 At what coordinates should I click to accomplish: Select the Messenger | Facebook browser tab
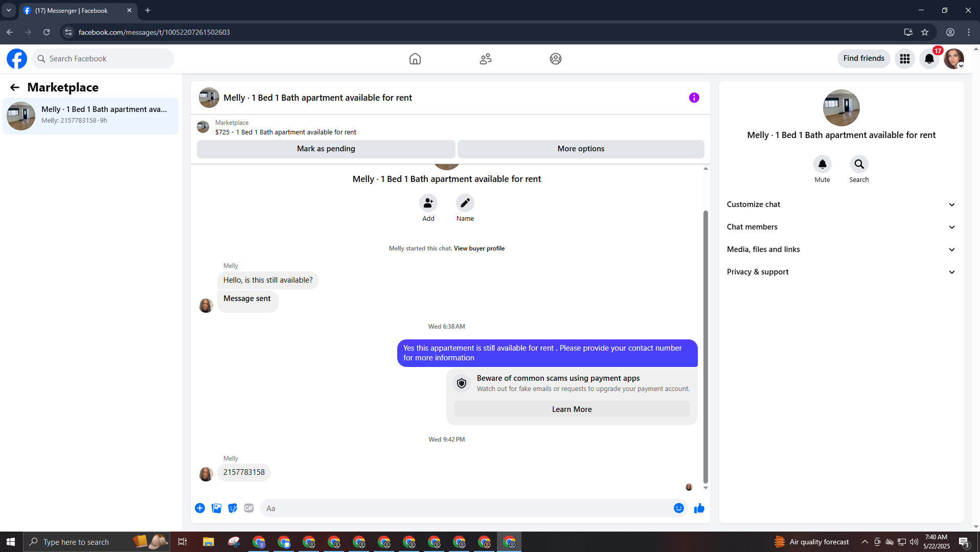78,10
